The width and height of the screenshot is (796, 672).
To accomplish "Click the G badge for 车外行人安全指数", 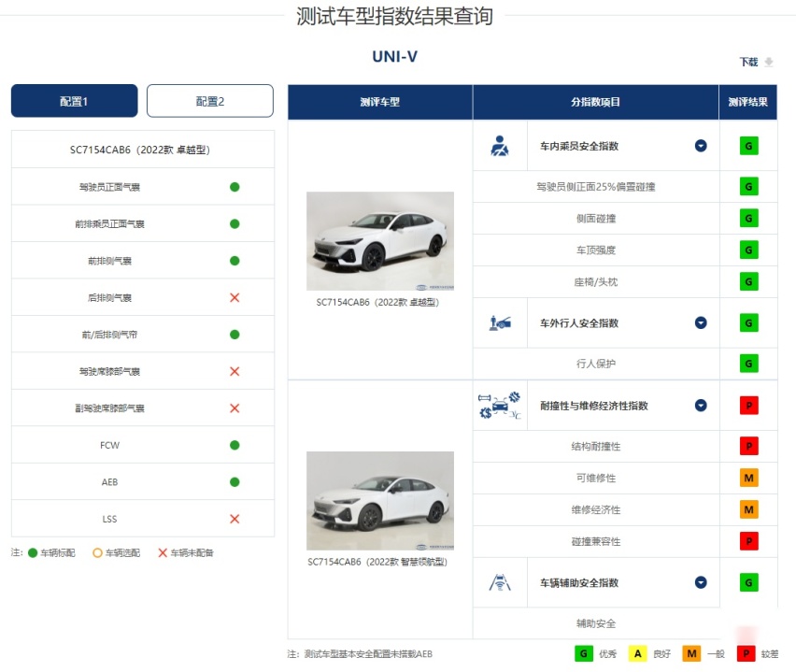I will tap(748, 322).
